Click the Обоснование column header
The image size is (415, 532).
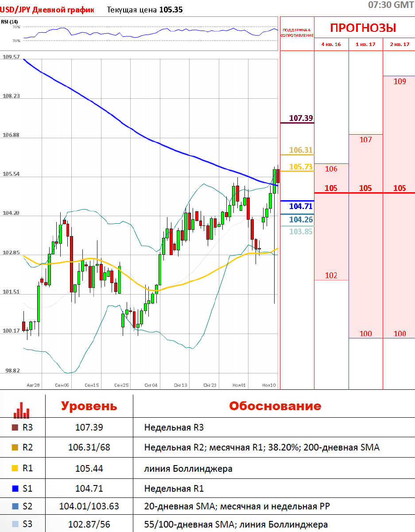275,406
